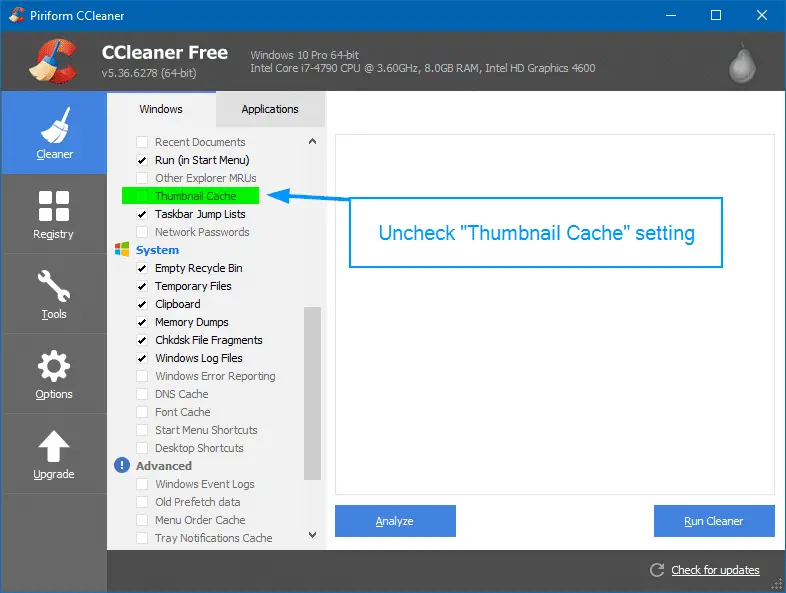Click the list scroll up arrow
Screen dimensions: 786x593
pyautogui.click(x=312, y=141)
